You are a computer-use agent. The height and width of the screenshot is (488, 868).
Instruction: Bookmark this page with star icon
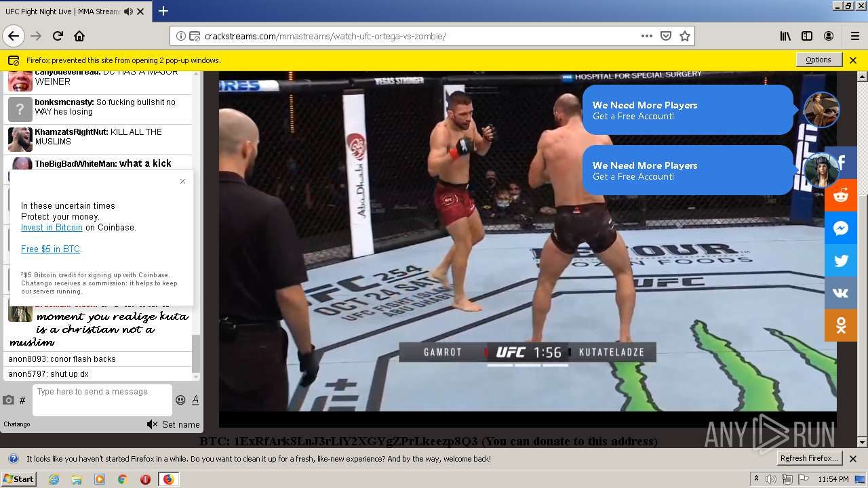pos(685,36)
